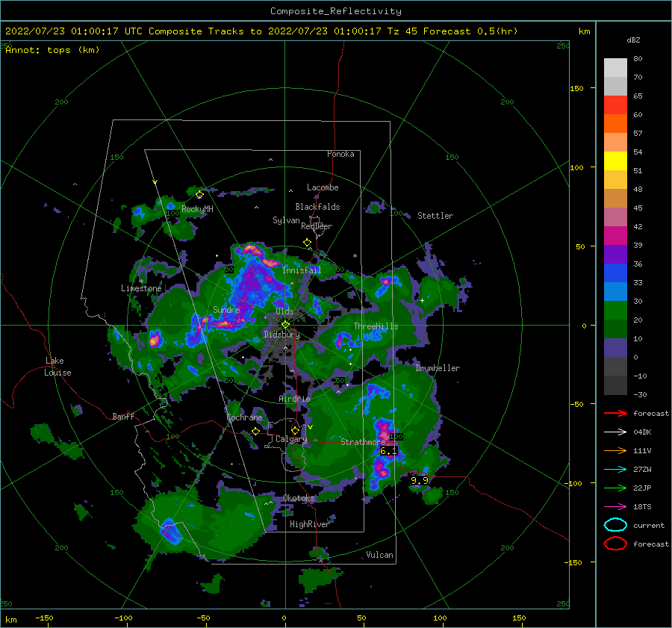Image resolution: width=672 pixels, height=628 pixels.
Task: Select the blue swatch between 36 and 33 dBZ
Action: 615,273
